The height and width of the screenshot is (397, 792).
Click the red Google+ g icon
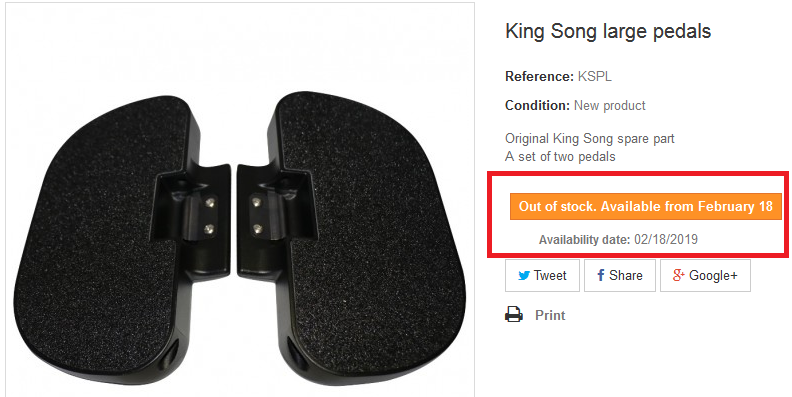(678, 275)
